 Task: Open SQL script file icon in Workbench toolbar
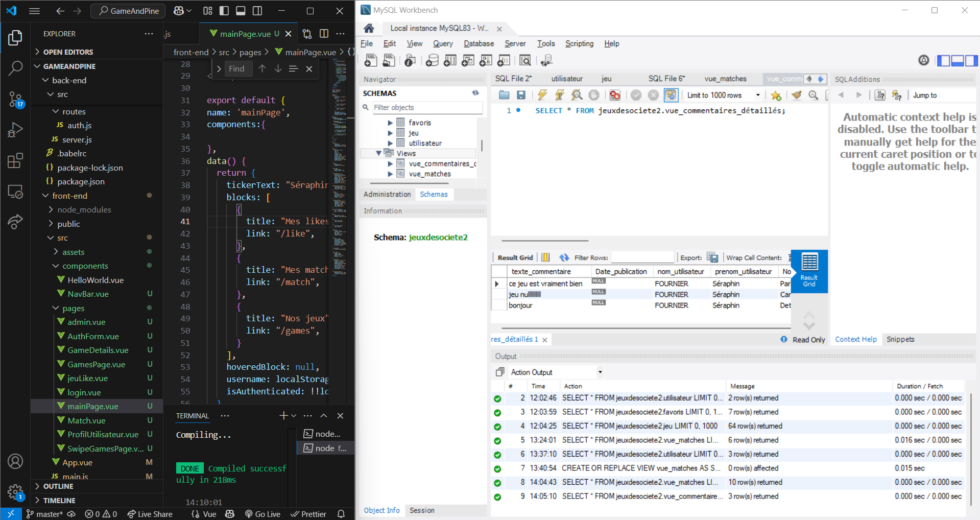point(389,61)
